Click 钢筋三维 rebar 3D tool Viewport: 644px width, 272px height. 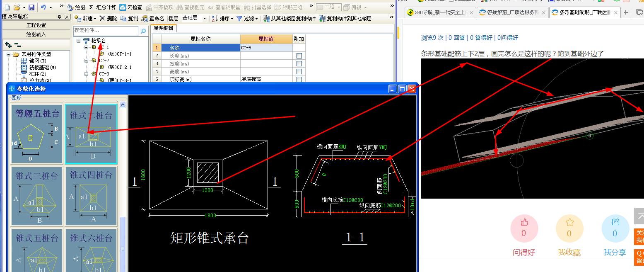288,7
